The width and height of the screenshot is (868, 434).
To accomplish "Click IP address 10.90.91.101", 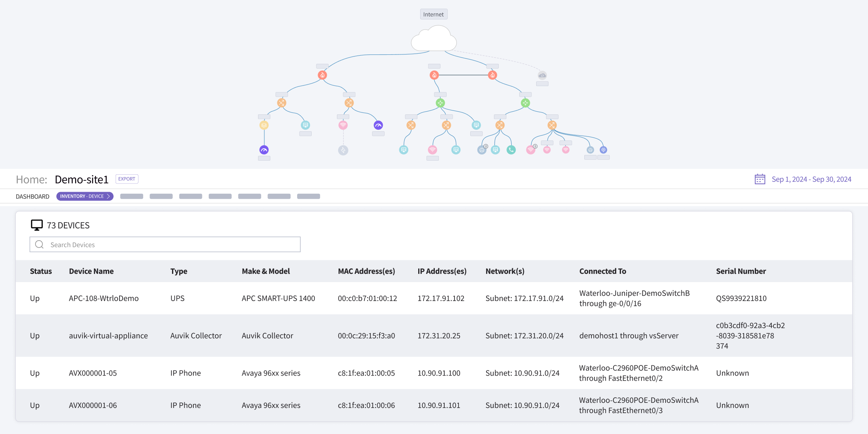I will click(x=439, y=406).
